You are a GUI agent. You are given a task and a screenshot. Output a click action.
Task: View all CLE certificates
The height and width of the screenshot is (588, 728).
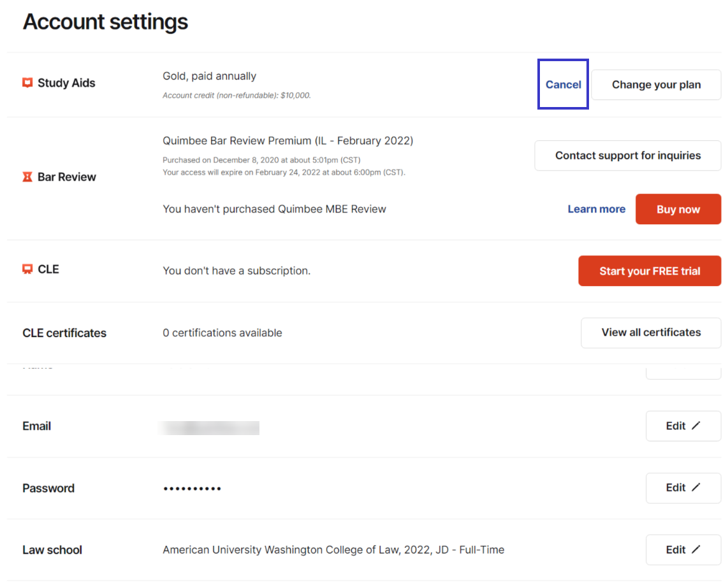point(651,333)
